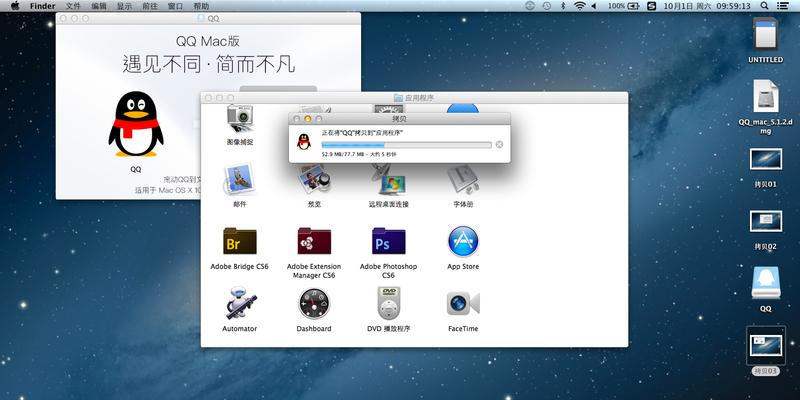Select the QQ_mac_5.1.2.dmg file on desktop
Image resolution: width=800 pixels, height=400 pixels.
[766, 96]
